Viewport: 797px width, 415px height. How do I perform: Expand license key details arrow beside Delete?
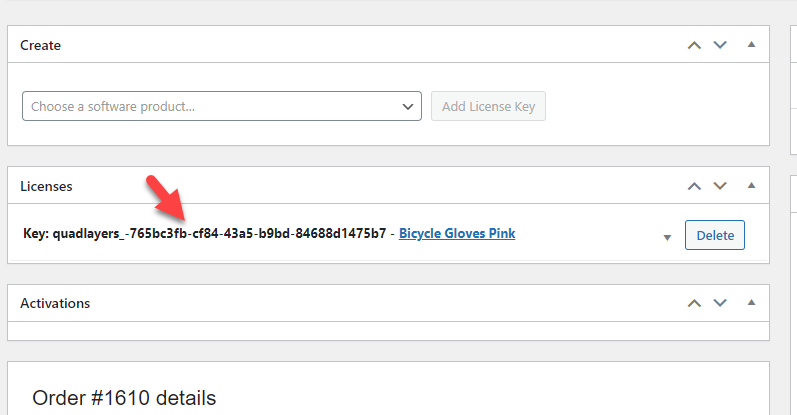coord(667,238)
